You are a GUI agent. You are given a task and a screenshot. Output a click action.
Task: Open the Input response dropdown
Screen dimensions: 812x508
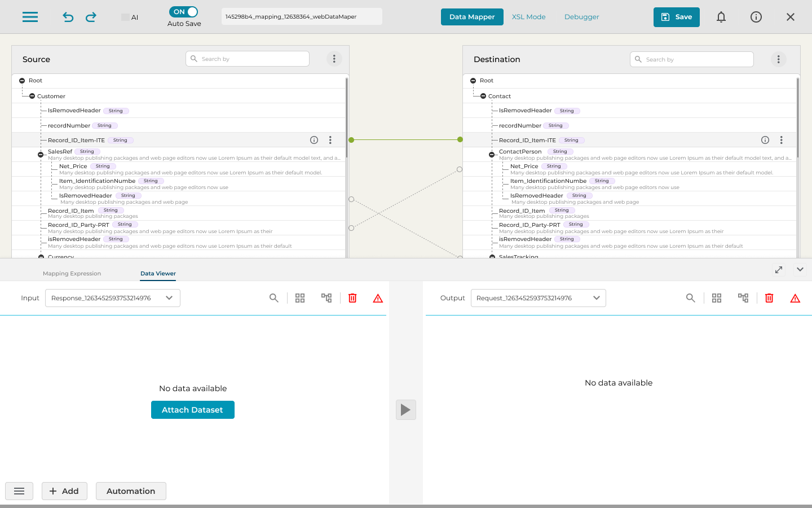[113, 298]
